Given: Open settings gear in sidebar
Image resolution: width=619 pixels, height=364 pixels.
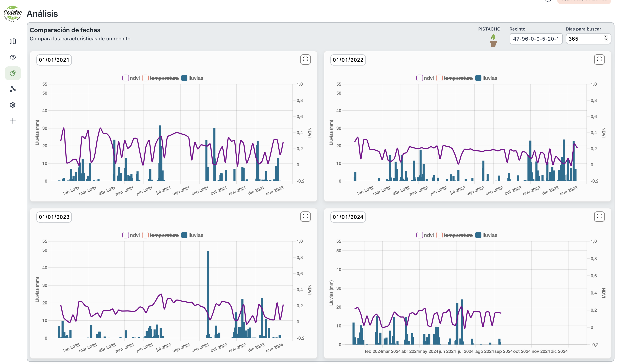Looking at the screenshot, I should [x=13, y=105].
